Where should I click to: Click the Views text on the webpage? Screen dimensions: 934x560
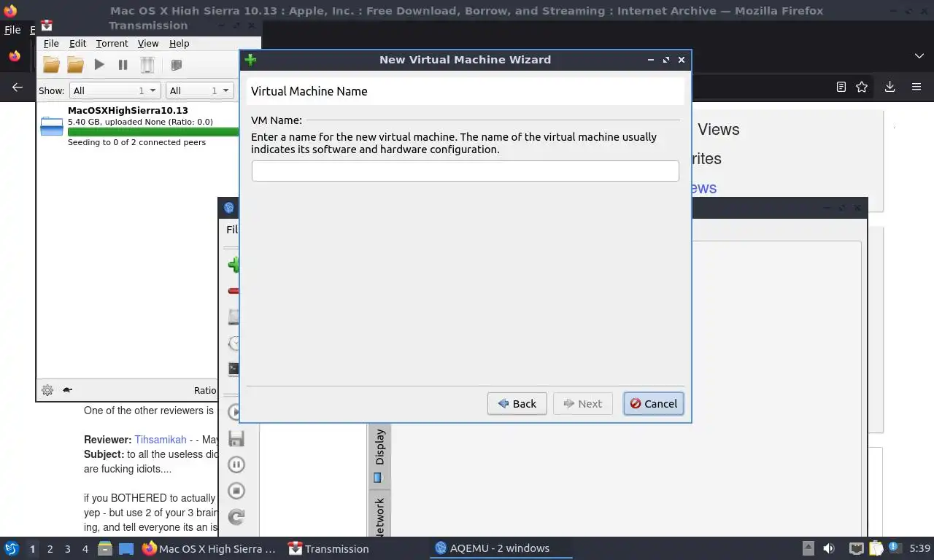point(718,129)
